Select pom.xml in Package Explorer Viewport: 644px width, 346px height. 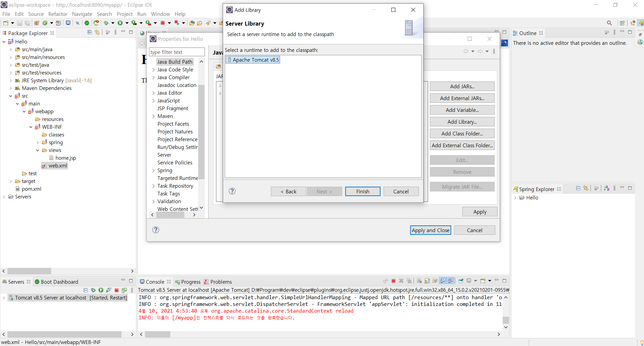(x=28, y=189)
